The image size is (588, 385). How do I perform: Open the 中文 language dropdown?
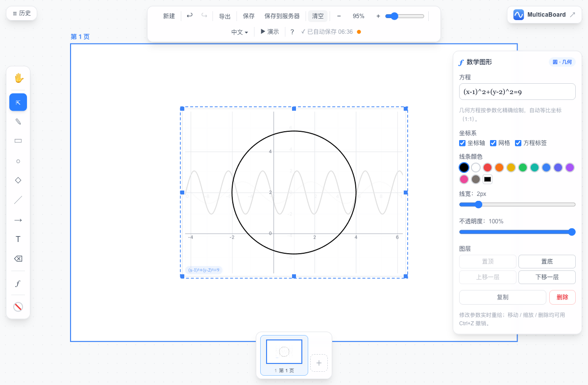click(x=240, y=32)
